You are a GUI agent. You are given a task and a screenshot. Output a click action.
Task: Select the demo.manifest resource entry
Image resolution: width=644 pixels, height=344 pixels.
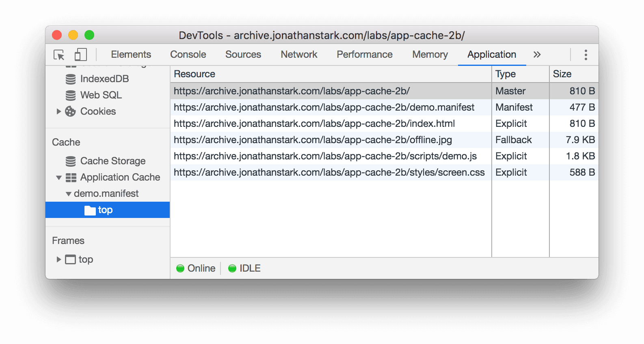click(x=324, y=107)
